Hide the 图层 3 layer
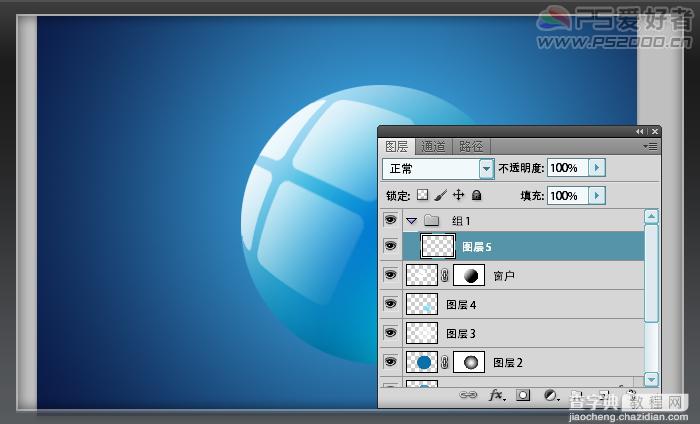The width and height of the screenshot is (700, 424). tap(391, 333)
